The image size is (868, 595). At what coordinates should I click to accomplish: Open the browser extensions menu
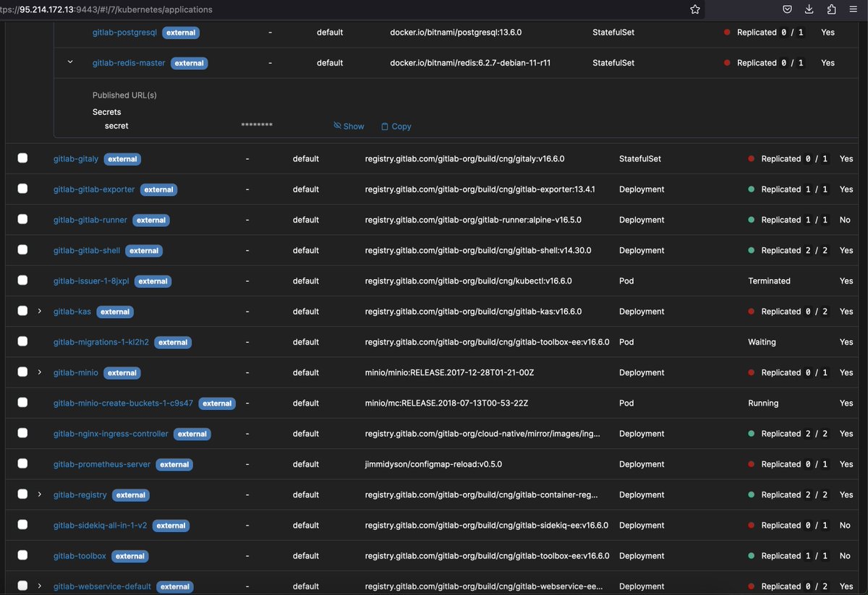coord(831,9)
